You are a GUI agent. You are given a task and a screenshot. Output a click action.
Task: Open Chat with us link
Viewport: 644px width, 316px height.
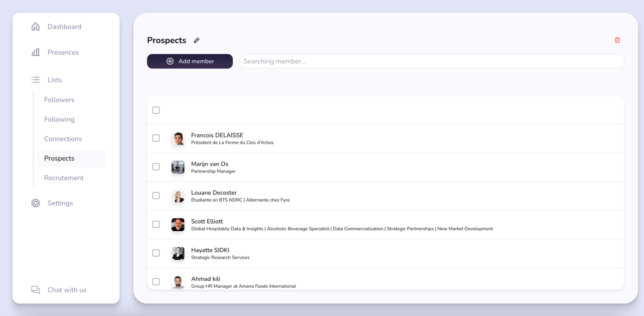click(x=67, y=290)
